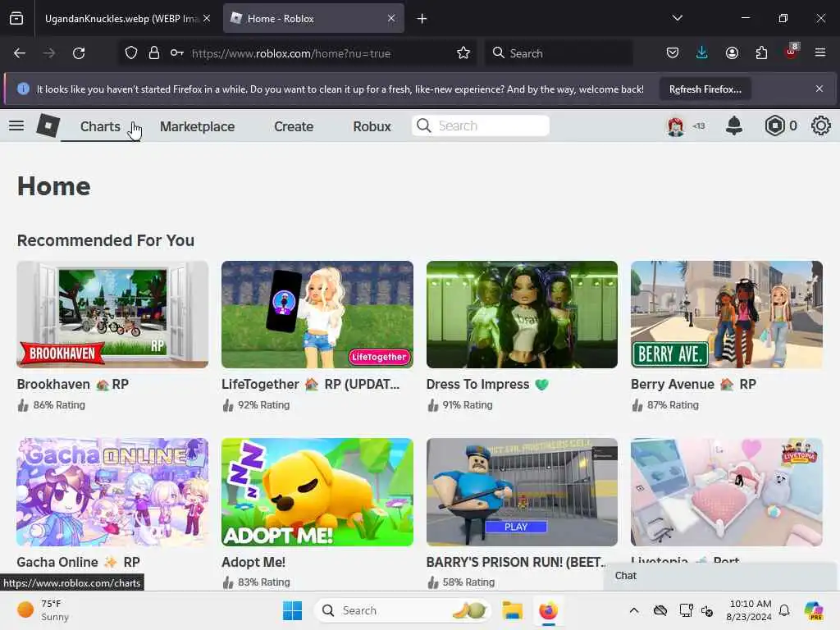Open the Brookhaven RP title link
This screenshot has width=840, height=630.
(72, 384)
